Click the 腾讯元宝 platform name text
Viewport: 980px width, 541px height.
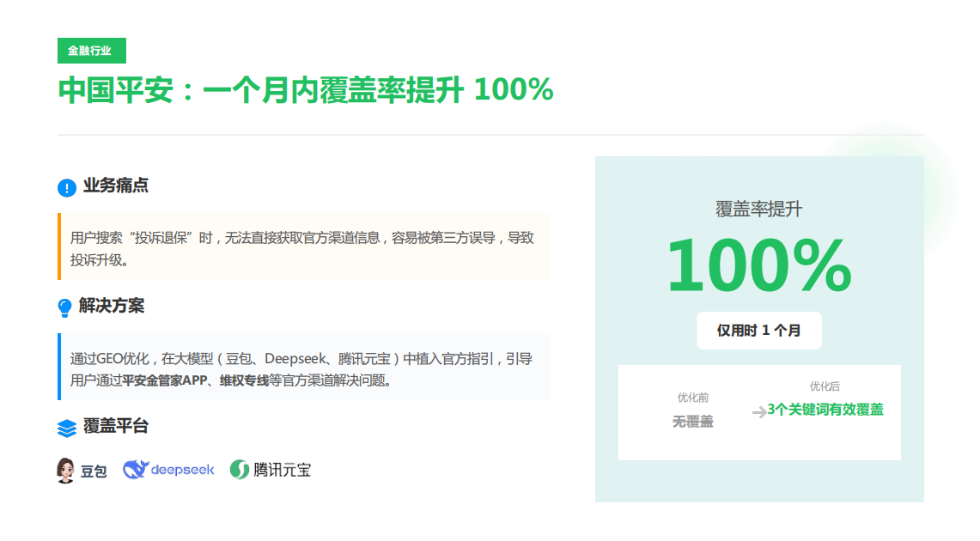click(282, 470)
